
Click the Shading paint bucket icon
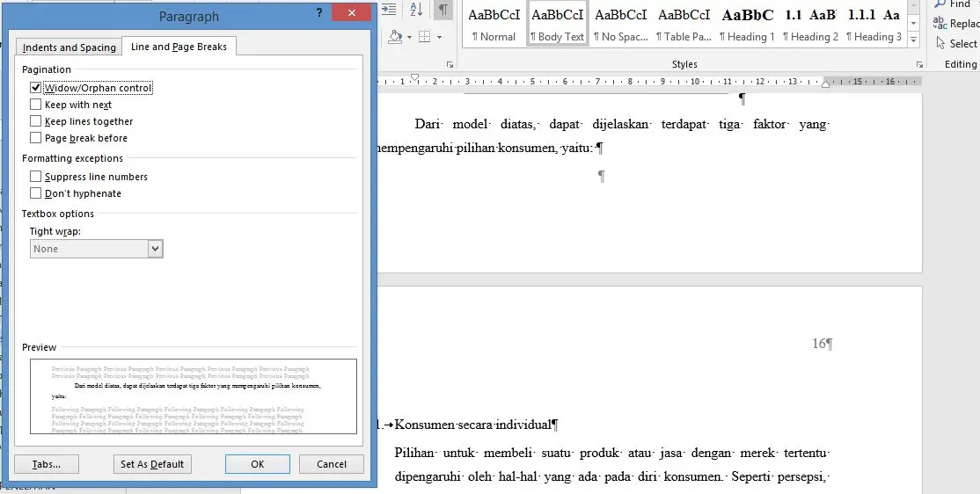pos(395,37)
